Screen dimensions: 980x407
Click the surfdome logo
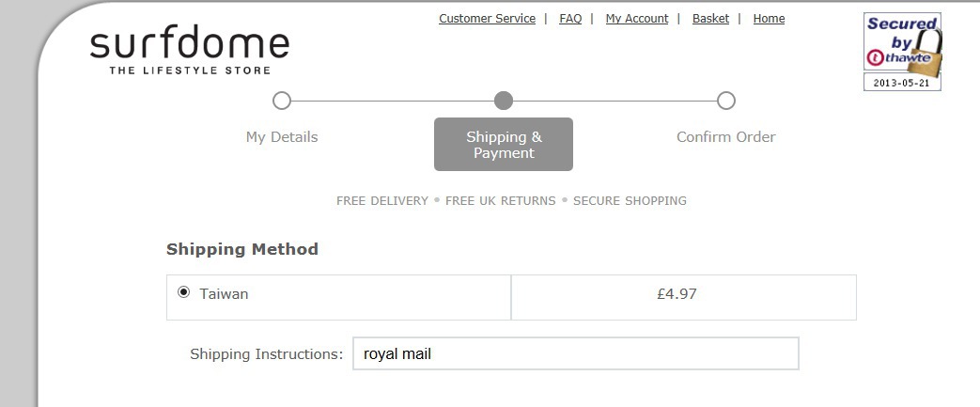tap(189, 49)
